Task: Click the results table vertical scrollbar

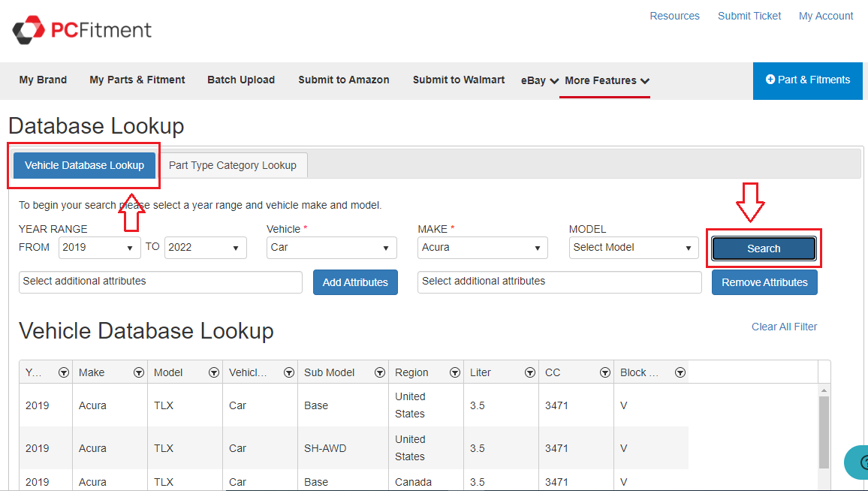Action: tap(824, 432)
